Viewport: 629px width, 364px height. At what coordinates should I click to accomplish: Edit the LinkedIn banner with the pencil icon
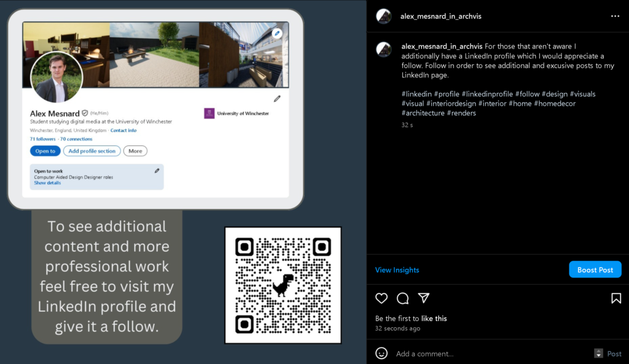pos(277,34)
